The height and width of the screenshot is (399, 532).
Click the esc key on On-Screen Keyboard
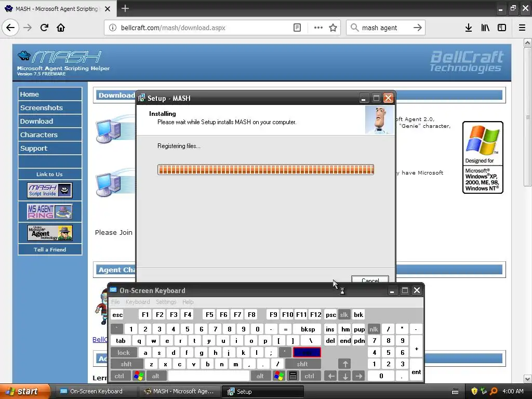tap(117, 314)
